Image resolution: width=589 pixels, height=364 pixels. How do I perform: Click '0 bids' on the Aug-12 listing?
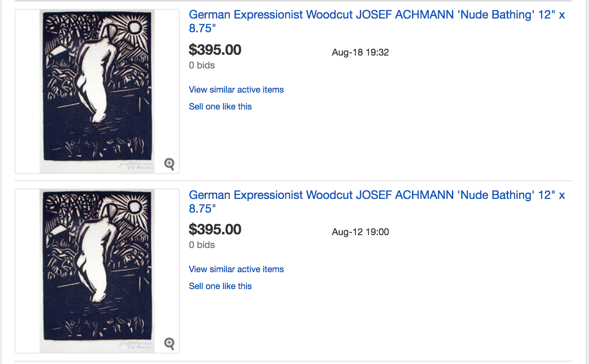pos(201,245)
